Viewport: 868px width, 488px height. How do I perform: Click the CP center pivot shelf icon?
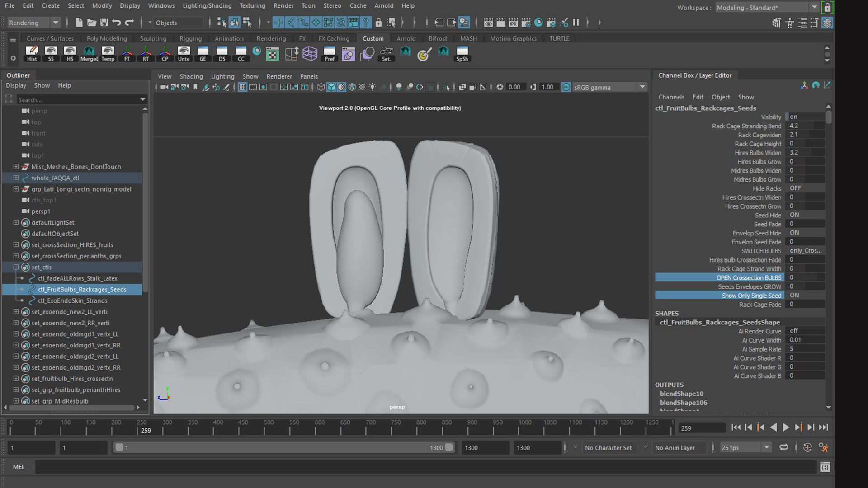point(165,53)
